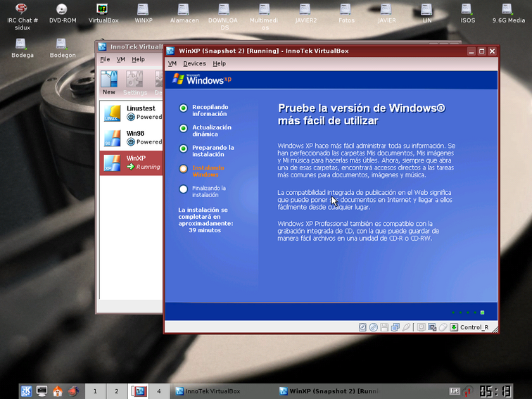532x399 pixels.
Task: Close the WinXP VirtualBox window
Action: (x=493, y=51)
